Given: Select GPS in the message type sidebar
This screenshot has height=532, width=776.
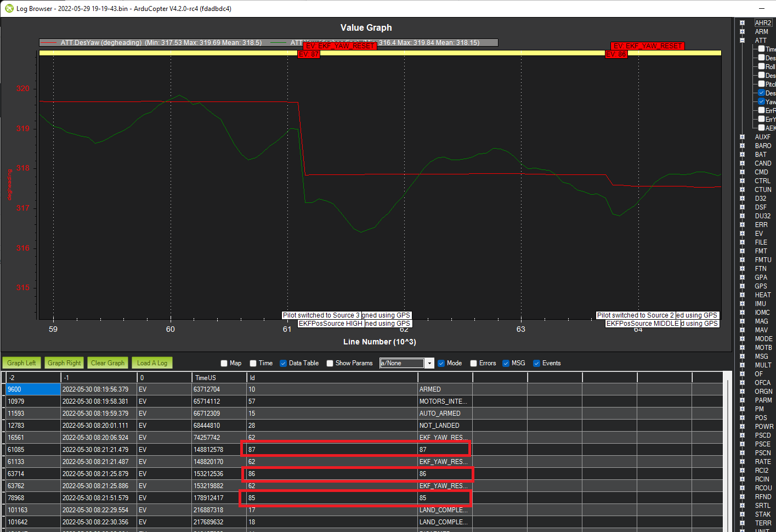Looking at the screenshot, I should (x=762, y=286).
